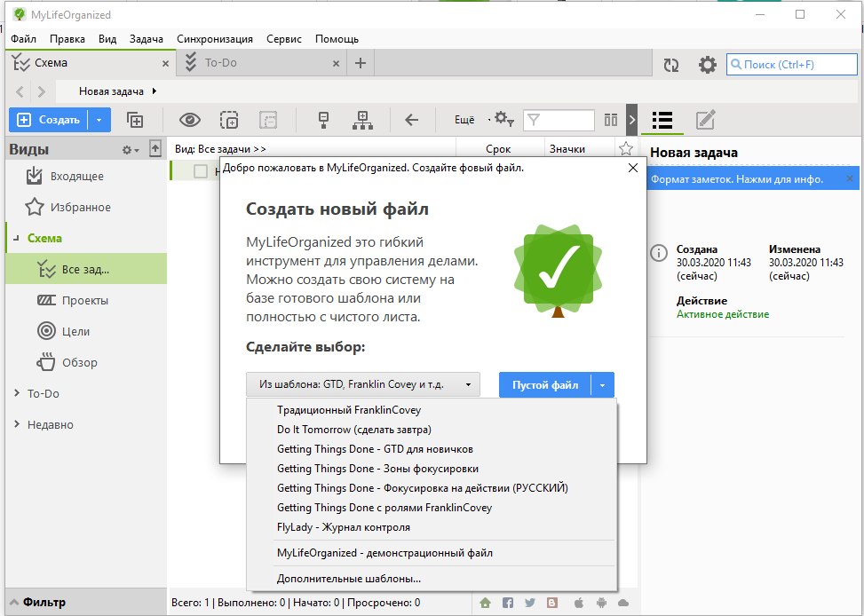Expand the To-Do group in sidebar
Screen dimensions: 864x616
18,393
